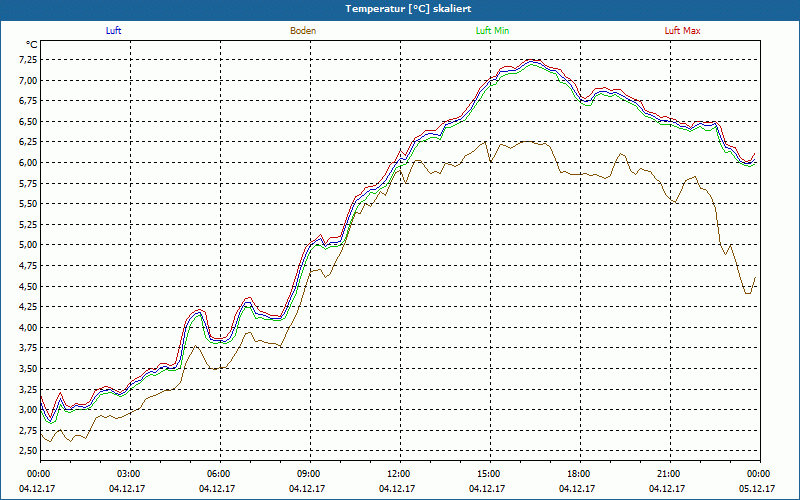Click the 3,25 y-axis value
The width and height of the screenshot is (800, 500).
tap(28, 389)
